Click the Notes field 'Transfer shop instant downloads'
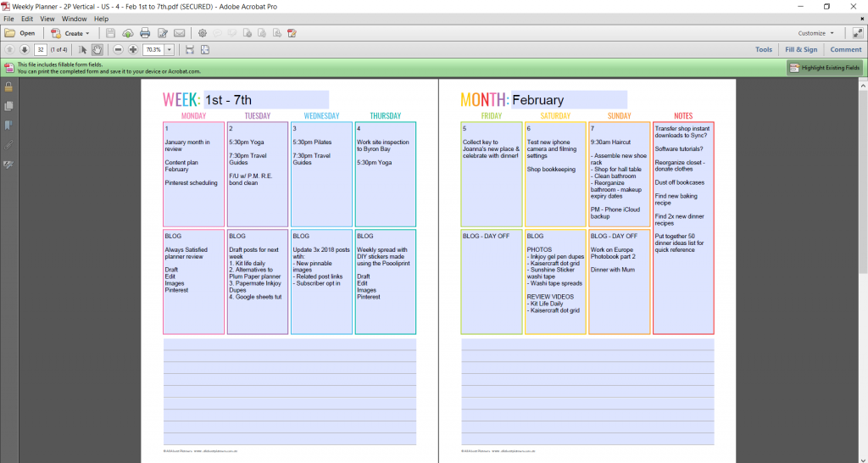Viewport: 868px width, 463px height. pyautogui.click(x=684, y=228)
